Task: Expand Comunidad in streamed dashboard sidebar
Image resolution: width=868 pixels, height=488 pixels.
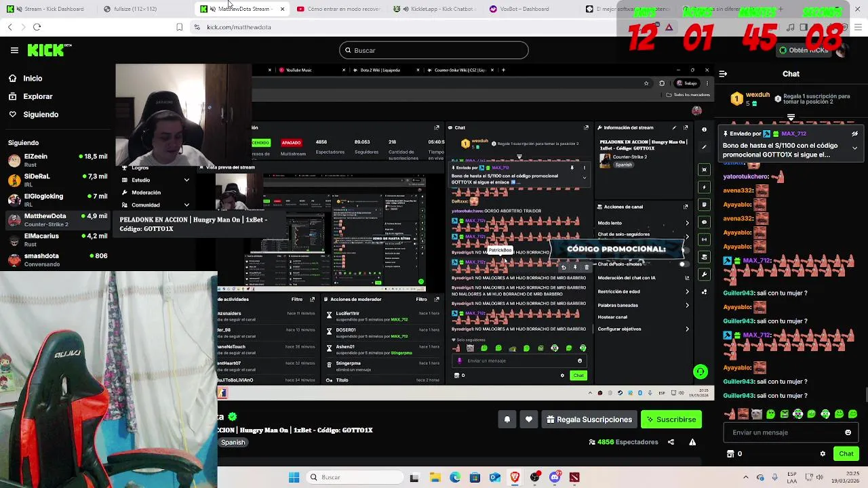Action: 155,205
